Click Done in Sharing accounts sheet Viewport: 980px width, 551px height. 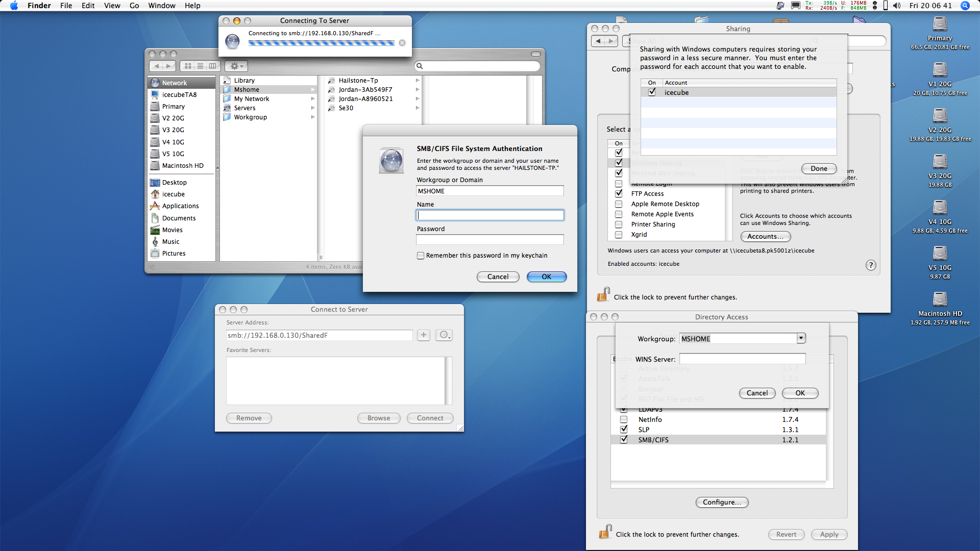pyautogui.click(x=819, y=168)
